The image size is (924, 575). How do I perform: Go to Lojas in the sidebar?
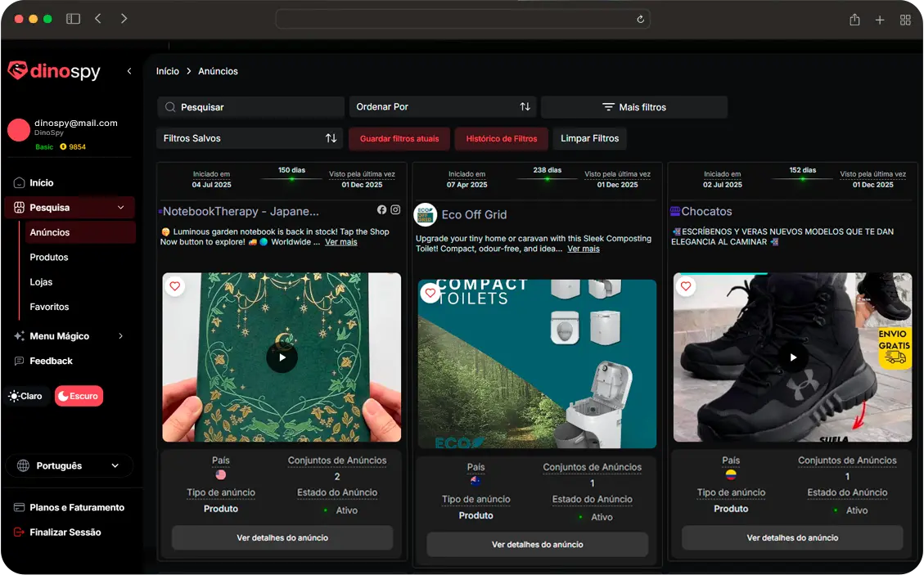pyautogui.click(x=41, y=282)
